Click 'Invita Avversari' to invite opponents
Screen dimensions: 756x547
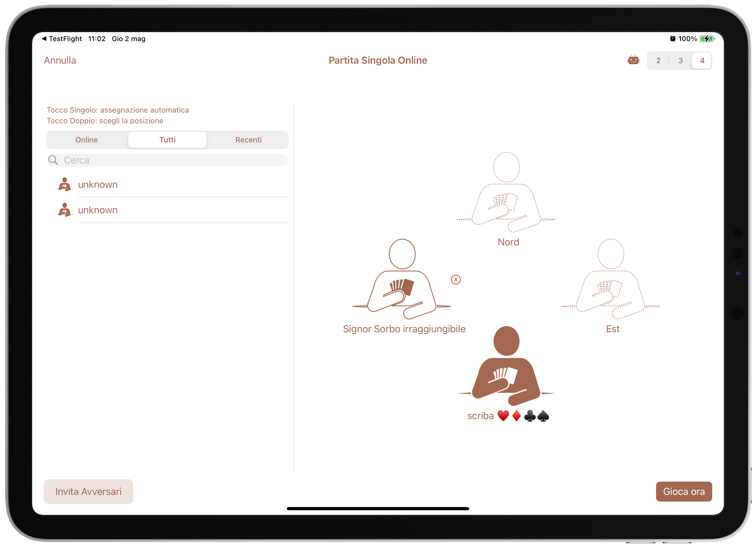pos(88,491)
